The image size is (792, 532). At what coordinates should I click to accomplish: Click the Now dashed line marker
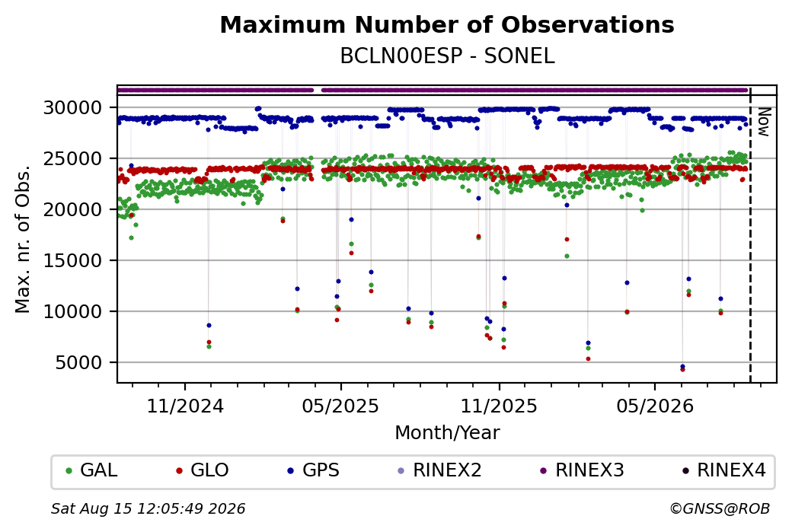[x=751, y=235]
